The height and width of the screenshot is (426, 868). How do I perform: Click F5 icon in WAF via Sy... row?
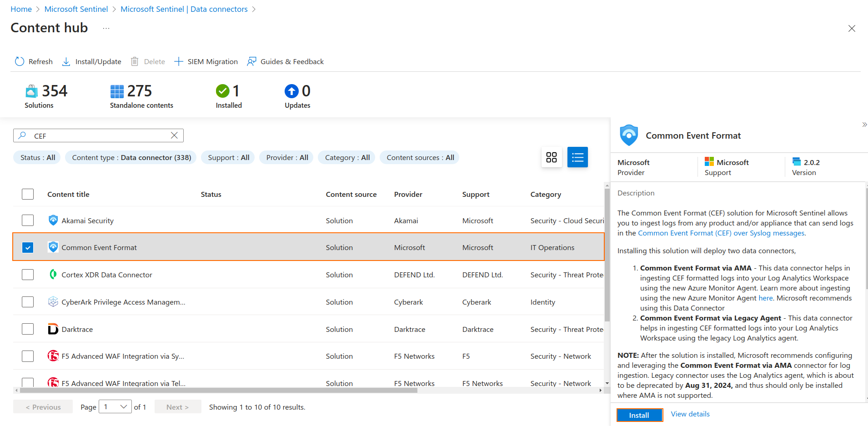click(x=53, y=356)
